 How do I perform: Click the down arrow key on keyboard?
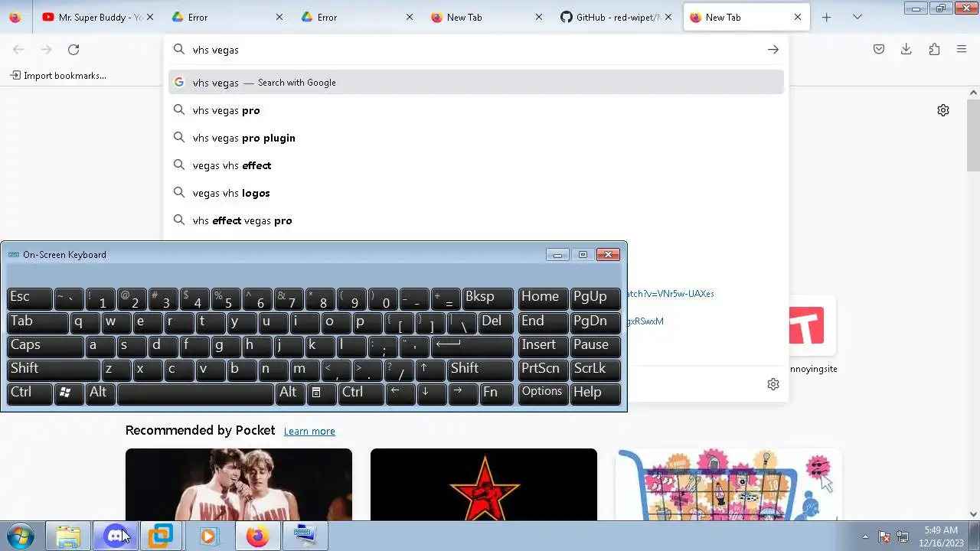(x=432, y=393)
